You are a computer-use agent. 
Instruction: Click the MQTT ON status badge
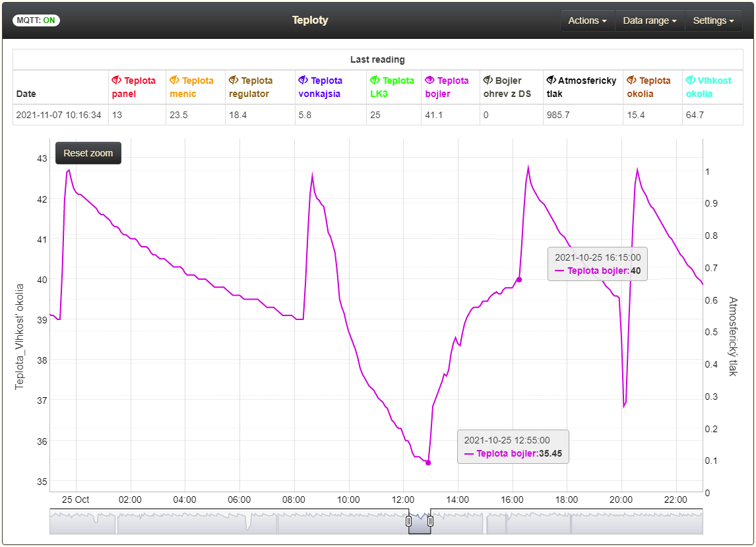click(x=36, y=20)
